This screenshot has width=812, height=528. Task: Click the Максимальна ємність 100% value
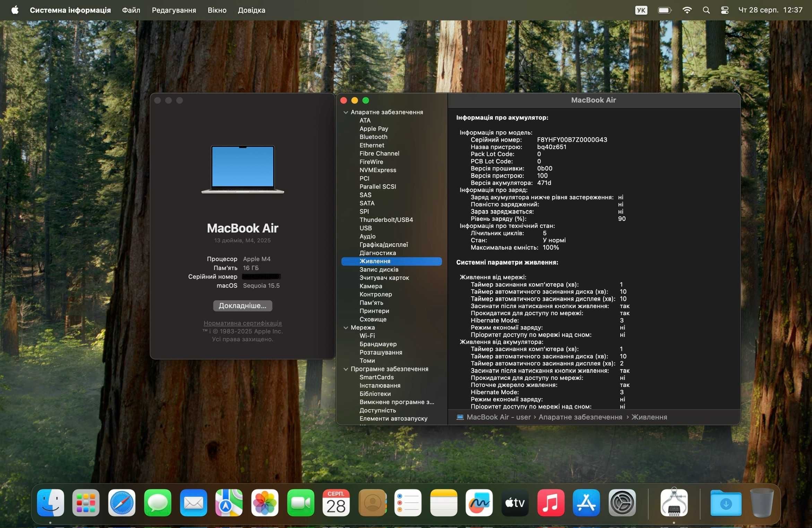point(551,248)
